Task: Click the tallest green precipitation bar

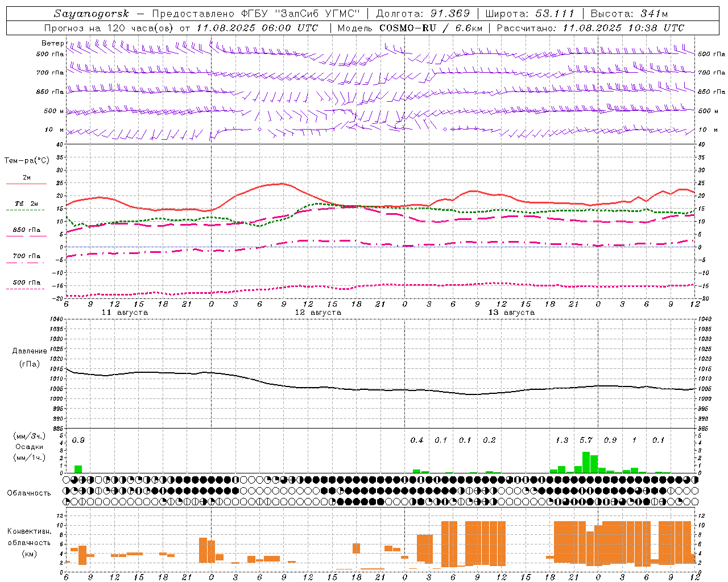Action: point(586,462)
